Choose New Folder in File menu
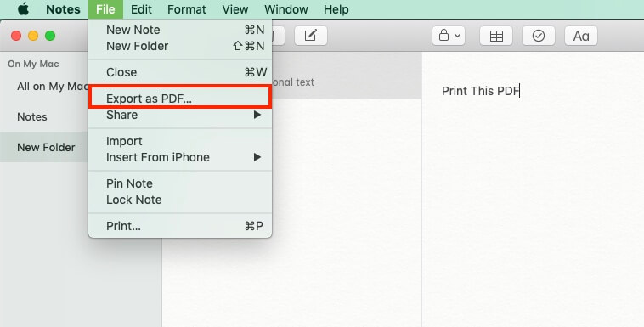This screenshot has height=327, width=644. coord(180,46)
